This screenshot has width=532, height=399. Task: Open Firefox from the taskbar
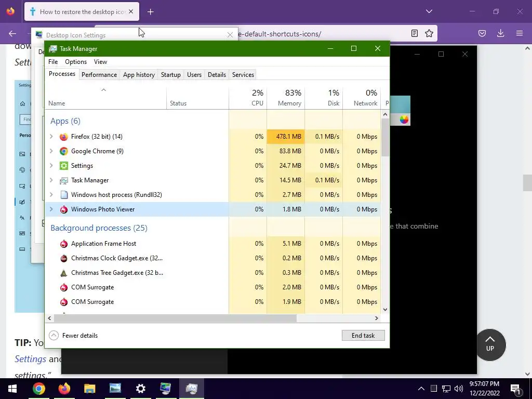click(x=64, y=389)
